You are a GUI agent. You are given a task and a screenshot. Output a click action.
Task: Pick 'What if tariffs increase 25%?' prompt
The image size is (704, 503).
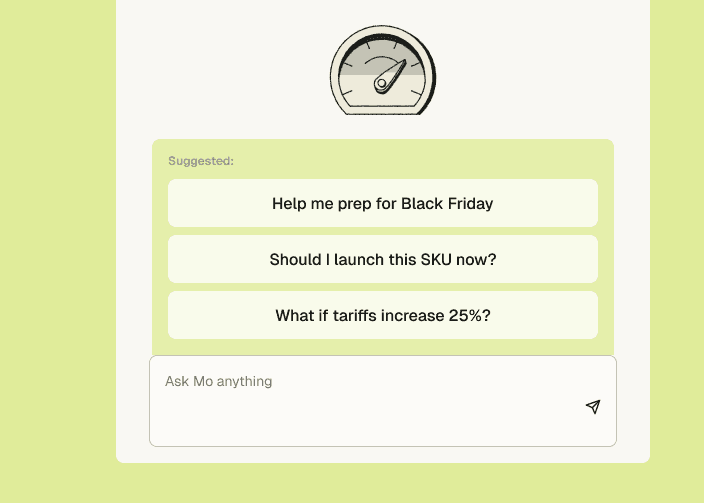(382, 315)
